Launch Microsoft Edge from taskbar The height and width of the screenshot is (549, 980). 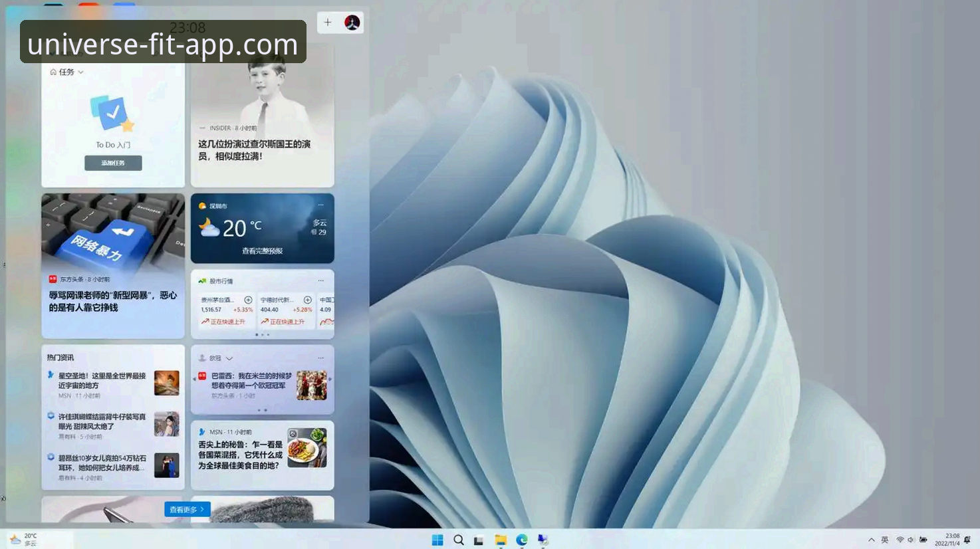522,540
